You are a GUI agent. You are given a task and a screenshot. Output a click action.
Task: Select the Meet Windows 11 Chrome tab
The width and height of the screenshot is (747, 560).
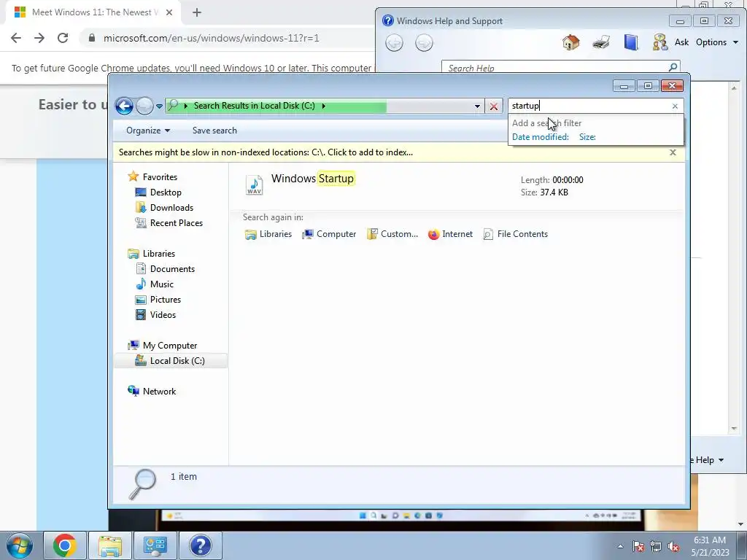click(x=93, y=12)
